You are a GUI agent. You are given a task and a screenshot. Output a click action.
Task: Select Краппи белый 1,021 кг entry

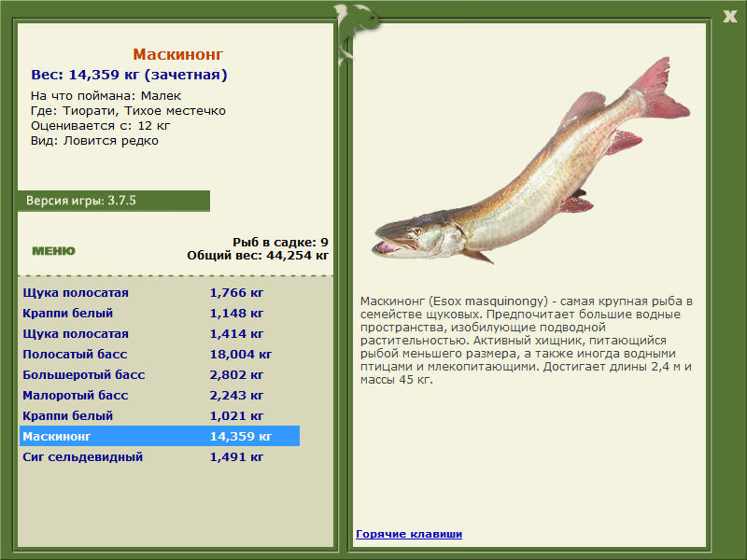coord(160,415)
